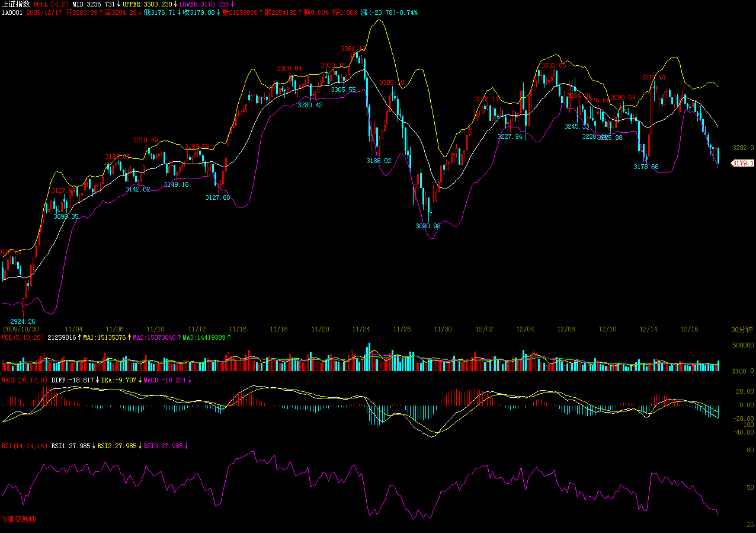Click the turnover figure 额2254182
Screen dimensions: 756x533
(x=281, y=12)
